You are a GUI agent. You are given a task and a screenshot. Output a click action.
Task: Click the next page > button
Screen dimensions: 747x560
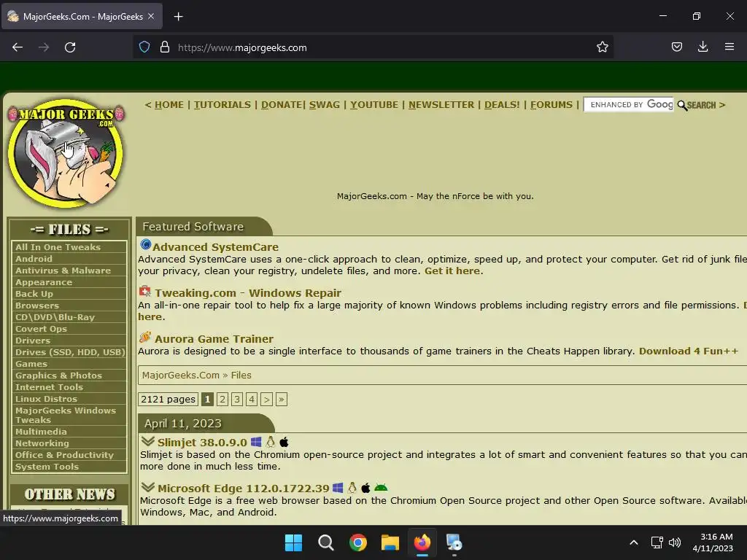point(267,399)
